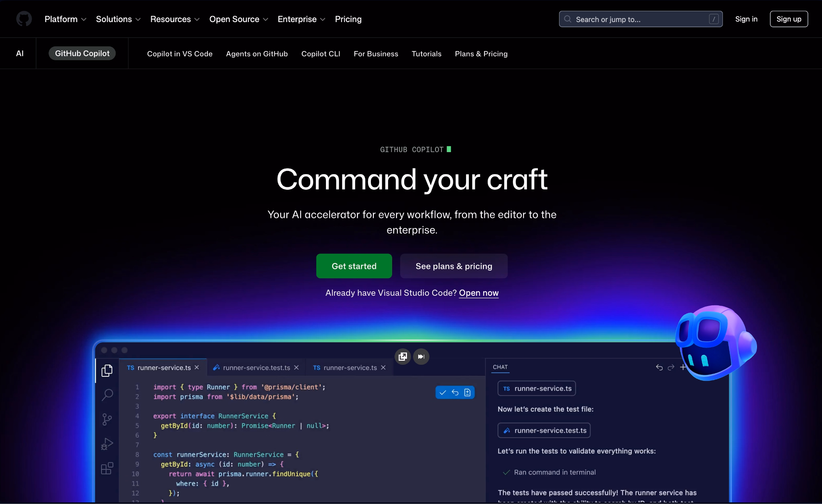Click the diff file icon in blue toolbar
Viewport: 822px width, 504px height.
467,392
